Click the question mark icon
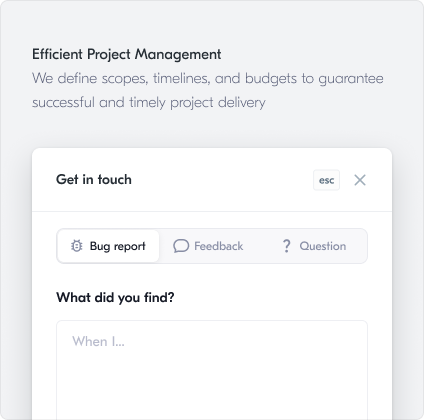424x420 pixels. pyautogui.click(x=286, y=246)
